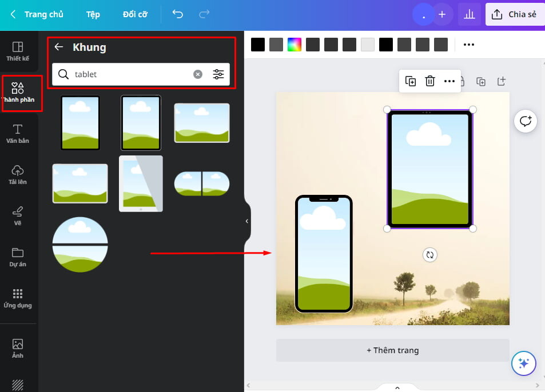Select the rainbow gradient color swatch
This screenshot has height=392, width=545.
point(295,45)
